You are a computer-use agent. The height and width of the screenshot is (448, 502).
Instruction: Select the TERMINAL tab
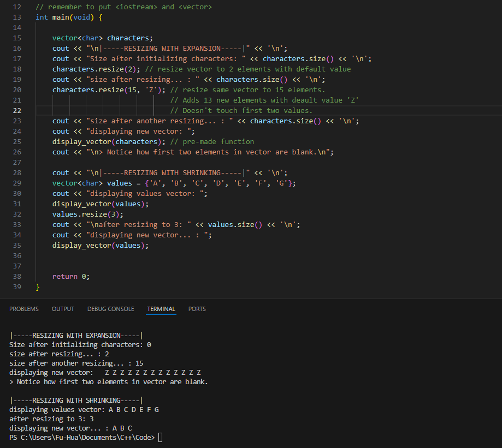(x=161, y=309)
